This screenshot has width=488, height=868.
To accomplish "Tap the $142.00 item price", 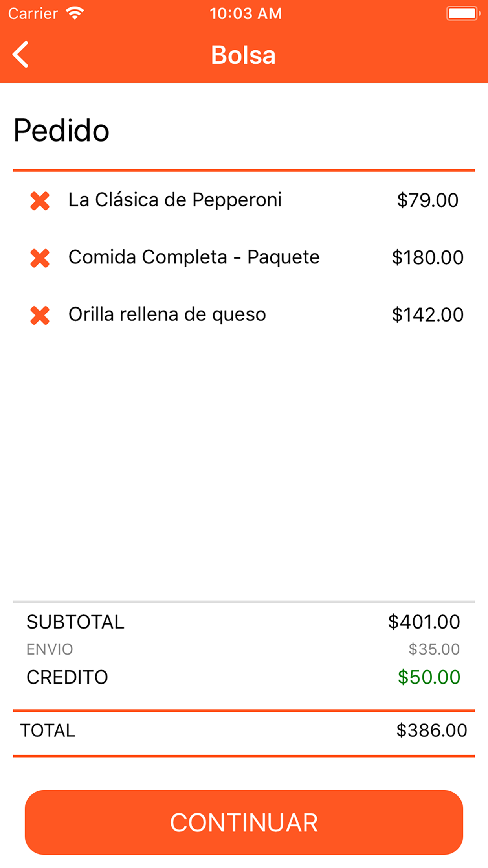I will click(x=427, y=315).
